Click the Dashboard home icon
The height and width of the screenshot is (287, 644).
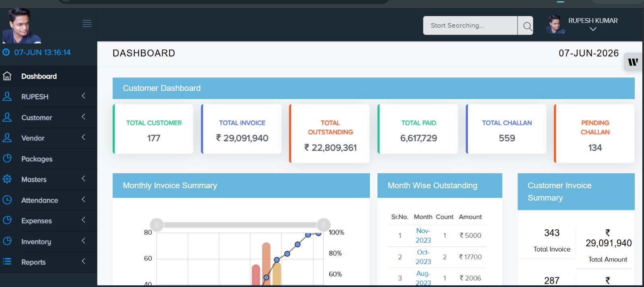pyautogui.click(x=7, y=76)
